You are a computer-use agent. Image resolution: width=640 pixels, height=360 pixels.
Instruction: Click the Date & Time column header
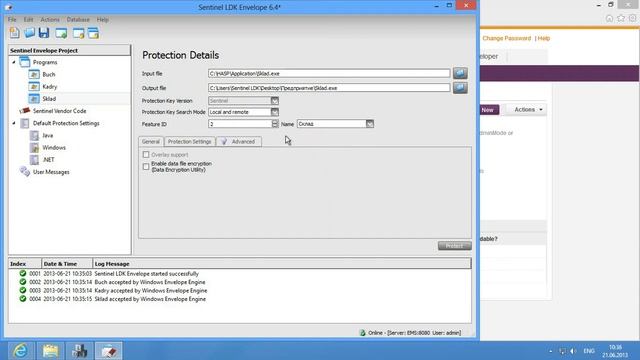(67, 264)
